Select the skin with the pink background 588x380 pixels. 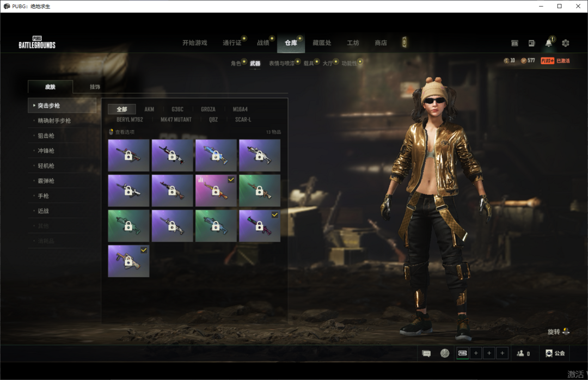click(x=216, y=191)
